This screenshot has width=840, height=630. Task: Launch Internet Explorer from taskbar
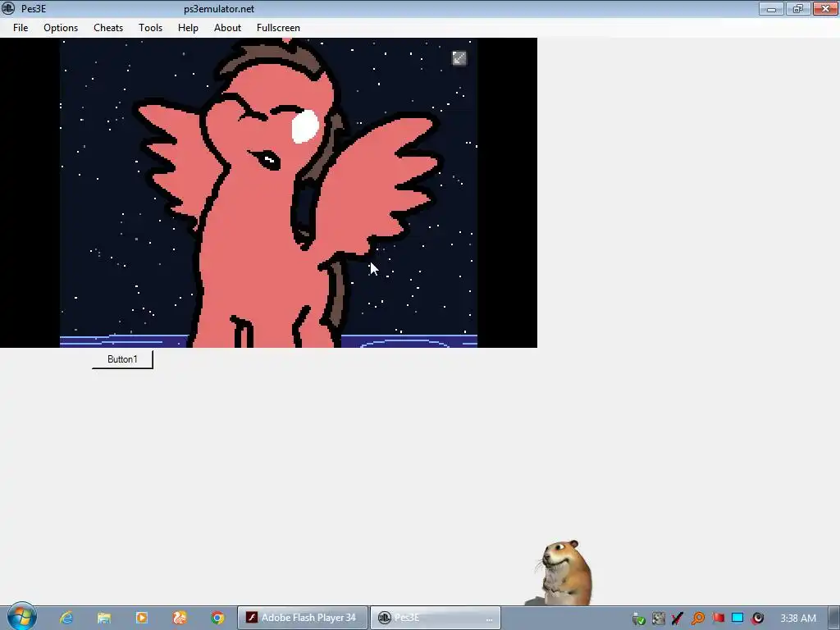click(x=66, y=618)
